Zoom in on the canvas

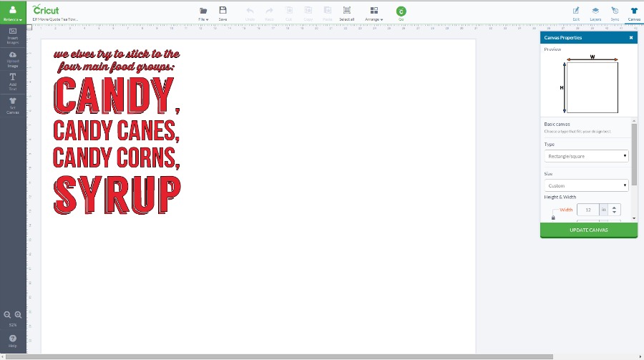18,315
